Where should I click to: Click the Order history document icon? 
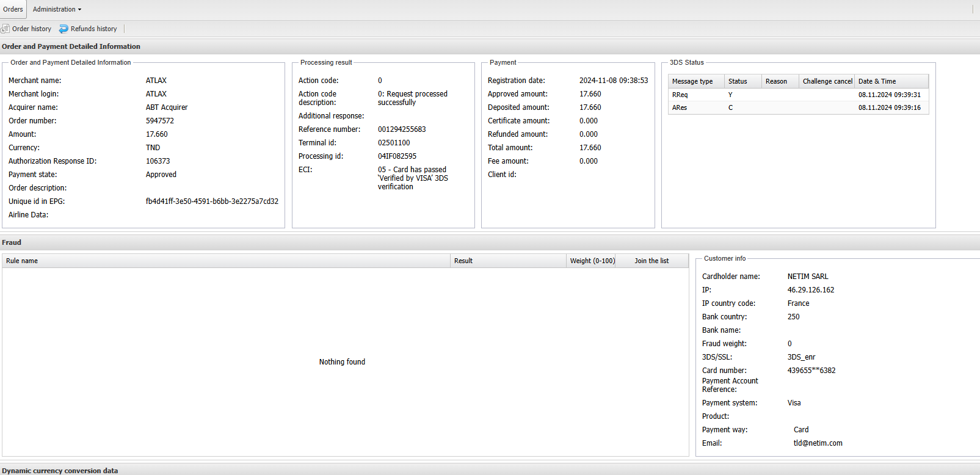pos(5,29)
